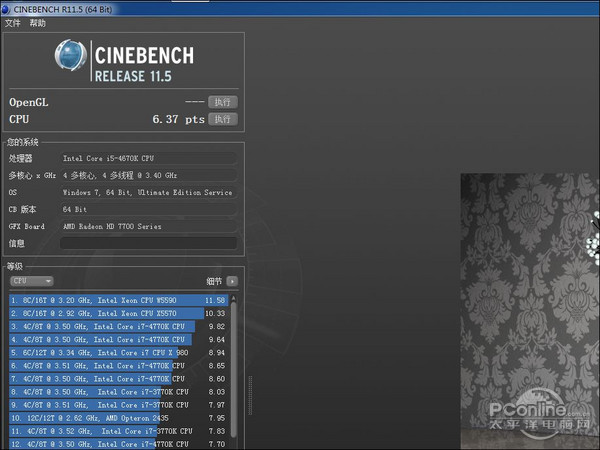Click the OS field Windows 7, 64 Bit

coord(148,192)
